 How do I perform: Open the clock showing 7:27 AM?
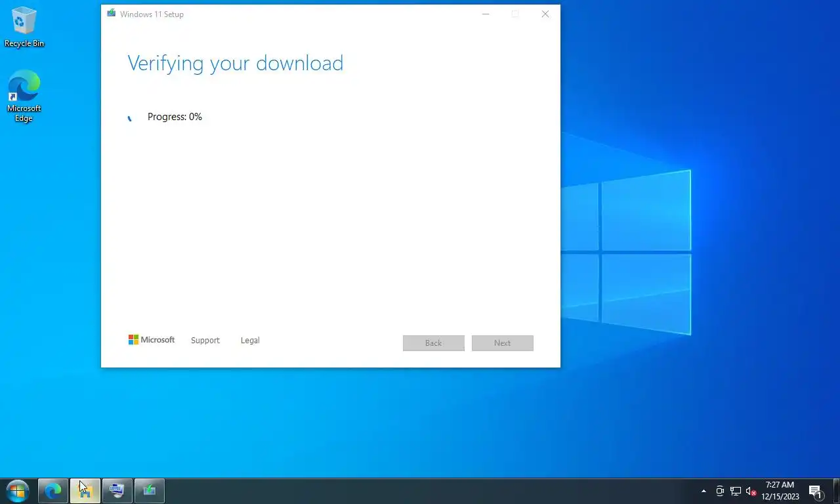tap(780, 491)
